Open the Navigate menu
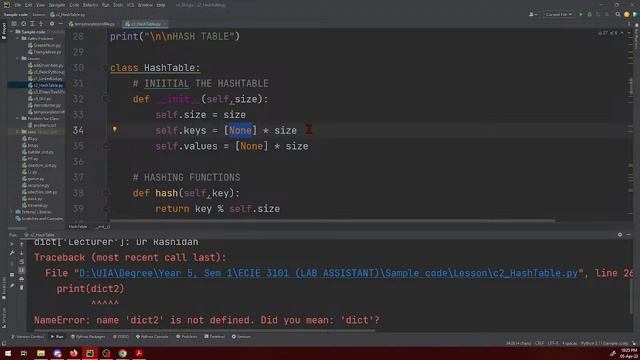The image size is (640, 360). pyautogui.click(x=57, y=5)
